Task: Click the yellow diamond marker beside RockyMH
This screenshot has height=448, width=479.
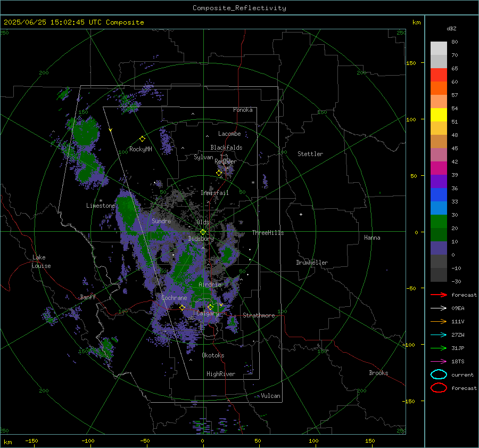Action: (x=142, y=139)
